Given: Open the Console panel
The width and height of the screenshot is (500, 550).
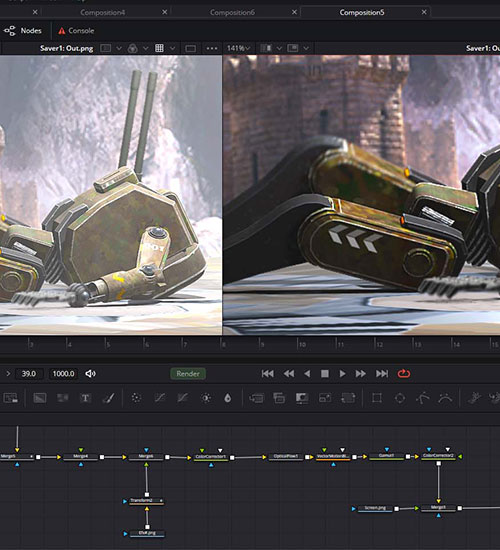Looking at the screenshot, I should pos(76,31).
